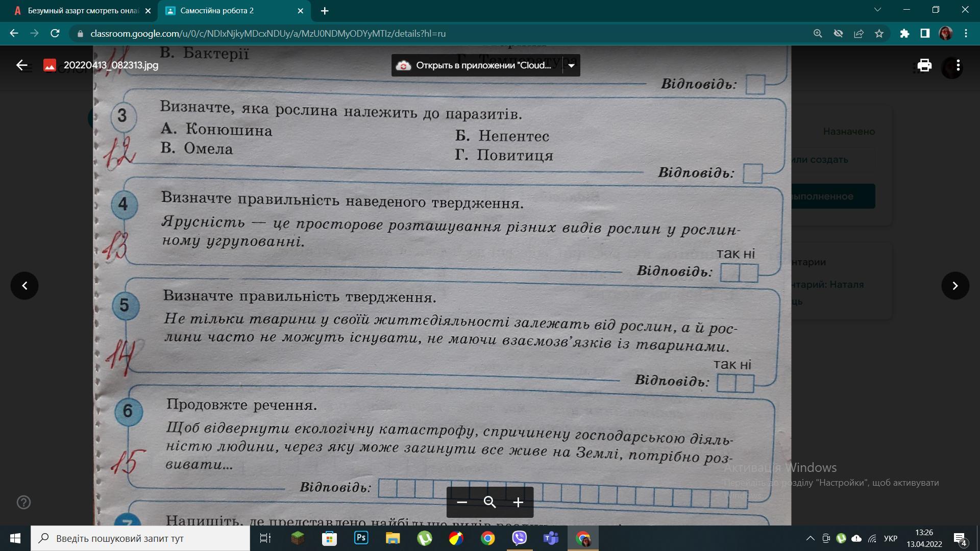The image size is (980, 551).
Task: Open a new browser tab
Action: tap(325, 11)
